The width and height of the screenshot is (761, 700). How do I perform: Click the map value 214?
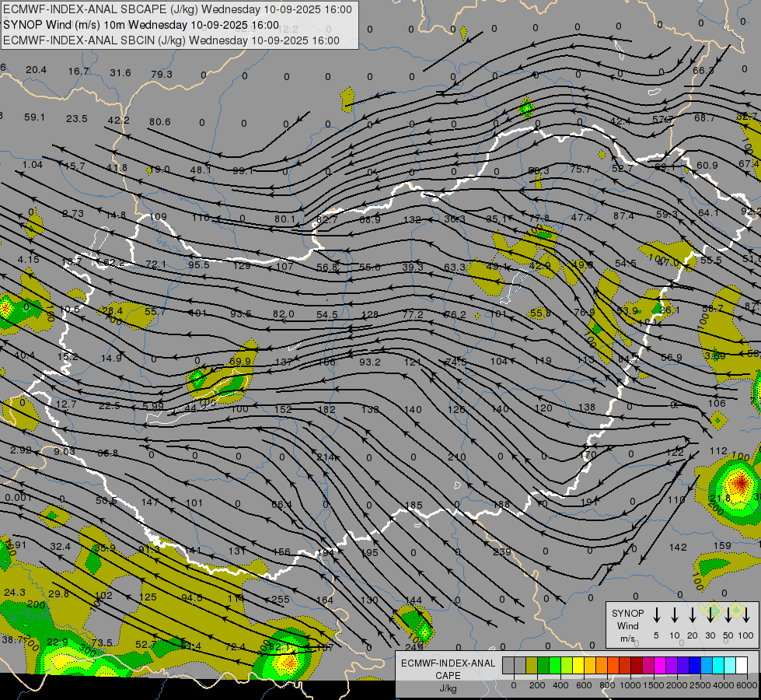(326, 457)
